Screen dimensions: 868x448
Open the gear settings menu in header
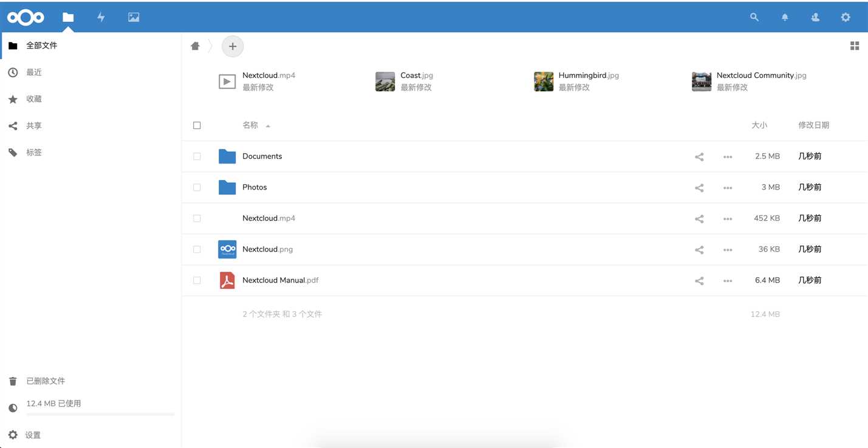pyautogui.click(x=846, y=18)
